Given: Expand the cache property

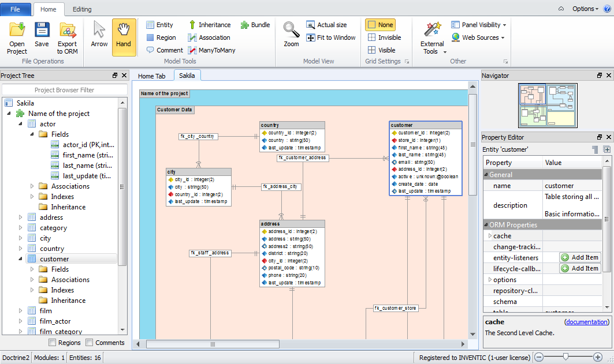Looking at the screenshot, I should [490, 236].
